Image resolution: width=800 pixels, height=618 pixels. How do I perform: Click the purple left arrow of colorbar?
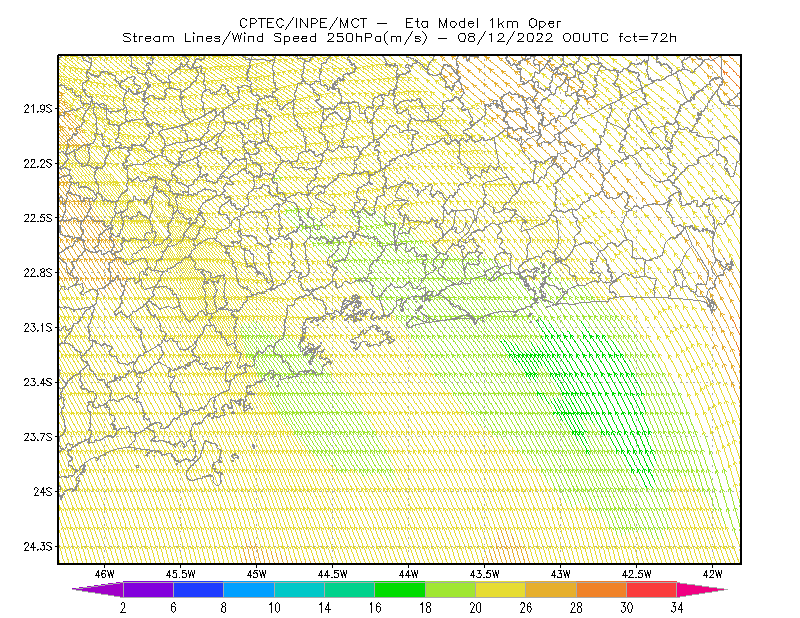tap(97, 589)
